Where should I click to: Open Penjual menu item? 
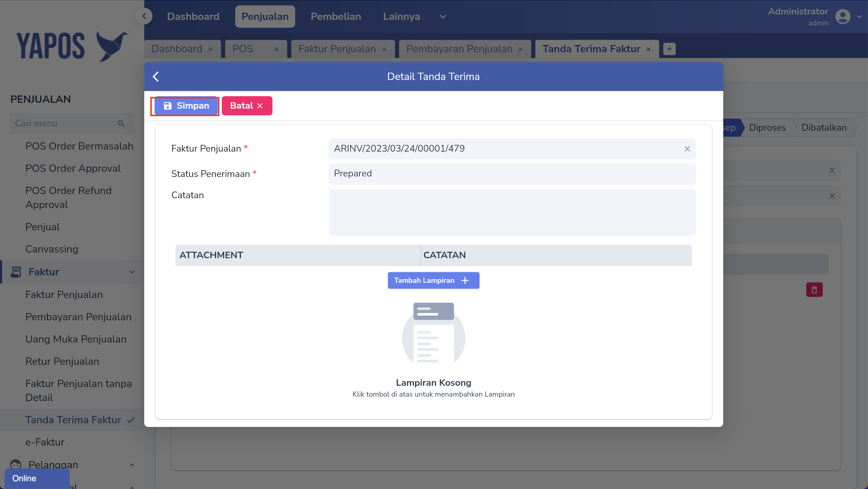42,227
